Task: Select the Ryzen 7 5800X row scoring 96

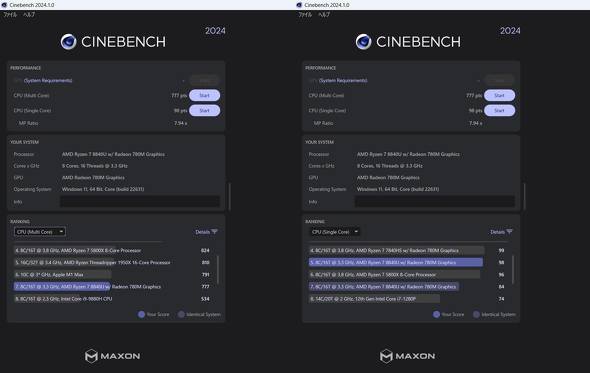Action: [x=408, y=274]
